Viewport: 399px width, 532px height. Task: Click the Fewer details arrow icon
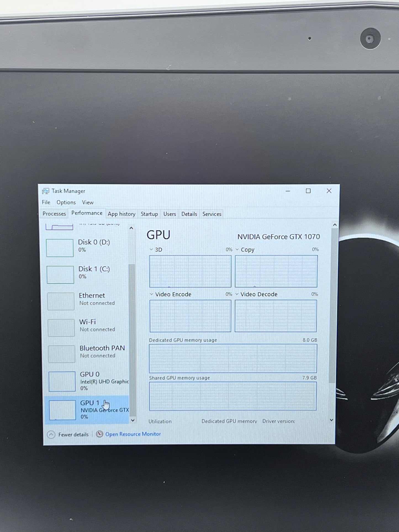(51, 435)
